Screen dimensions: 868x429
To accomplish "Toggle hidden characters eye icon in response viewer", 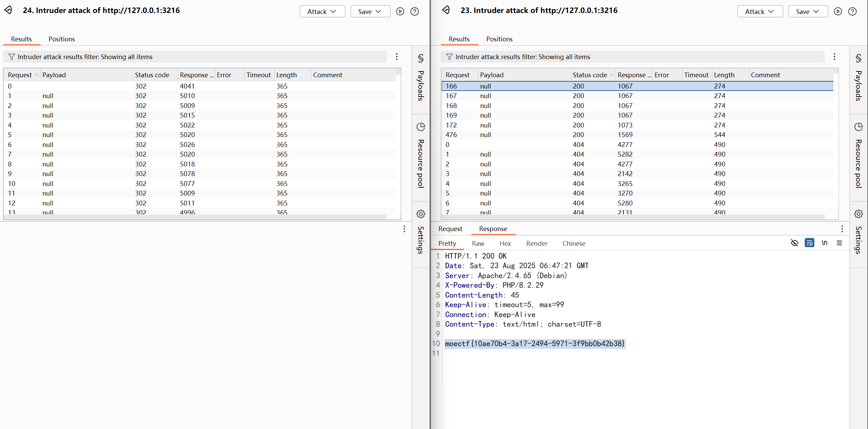I will pyautogui.click(x=794, y=243).
